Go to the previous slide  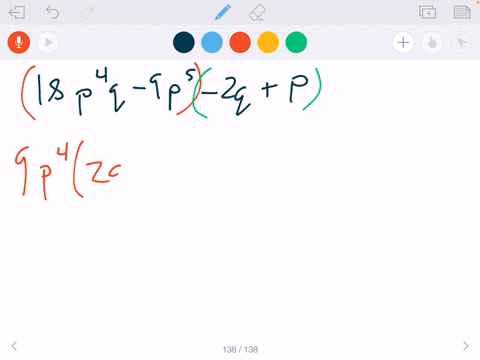(x=14, y=346)
